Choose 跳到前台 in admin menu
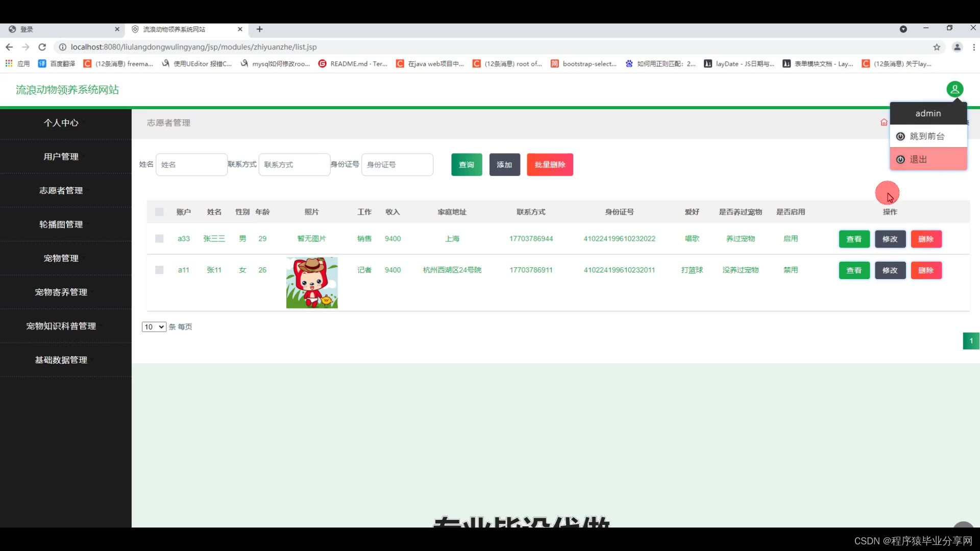 point(928,136)
